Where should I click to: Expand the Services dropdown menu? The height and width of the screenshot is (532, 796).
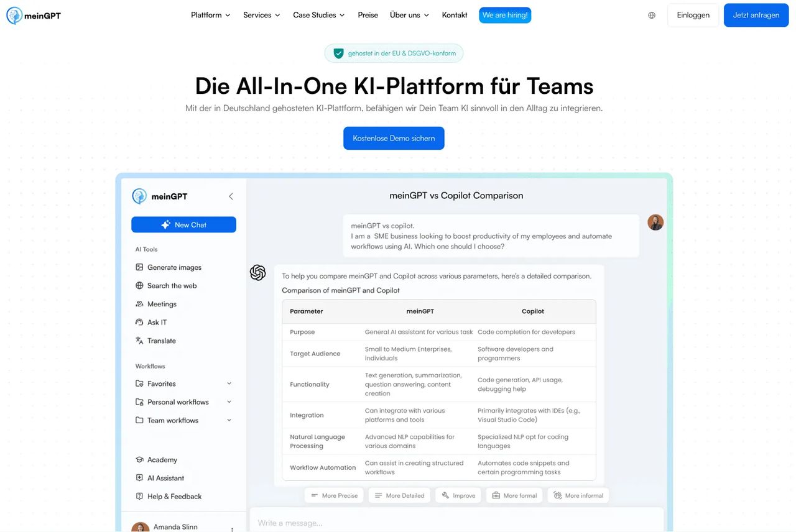(x=261, y=16)
